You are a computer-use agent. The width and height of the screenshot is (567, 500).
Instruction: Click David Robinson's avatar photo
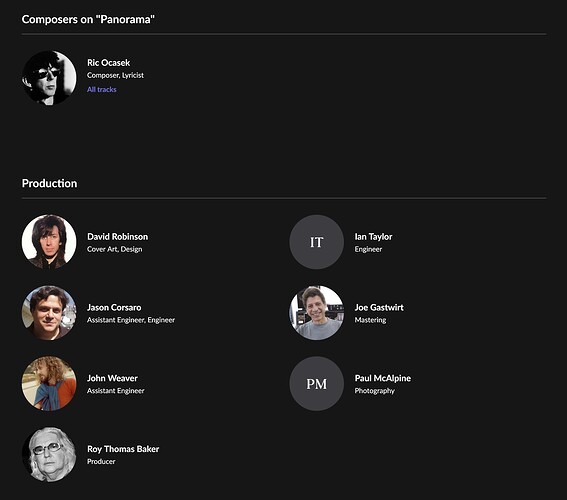pyautogui.click(x=49, y=242)
